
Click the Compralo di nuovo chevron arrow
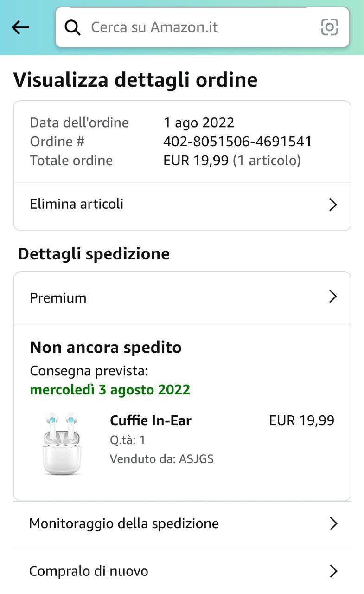click(x=333, y=571)
